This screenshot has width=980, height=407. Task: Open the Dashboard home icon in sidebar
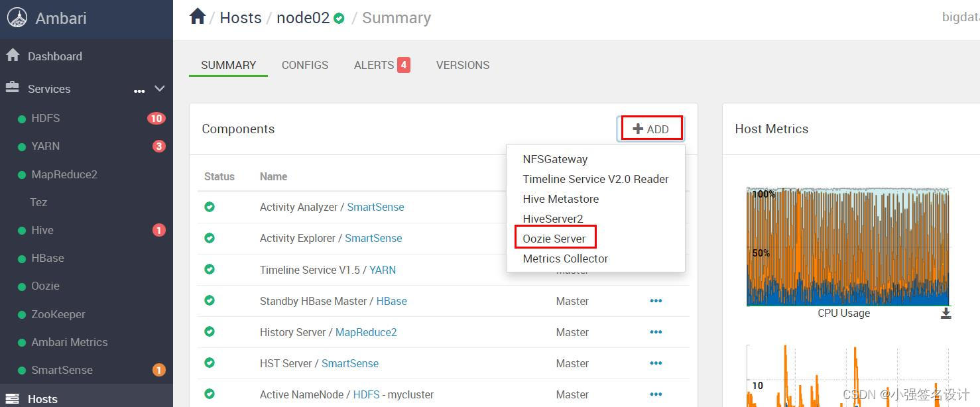(x=13, y=56)
